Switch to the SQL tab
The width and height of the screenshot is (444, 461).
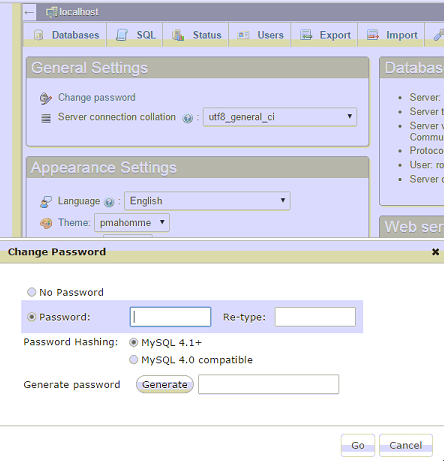[x=135, y=35]
